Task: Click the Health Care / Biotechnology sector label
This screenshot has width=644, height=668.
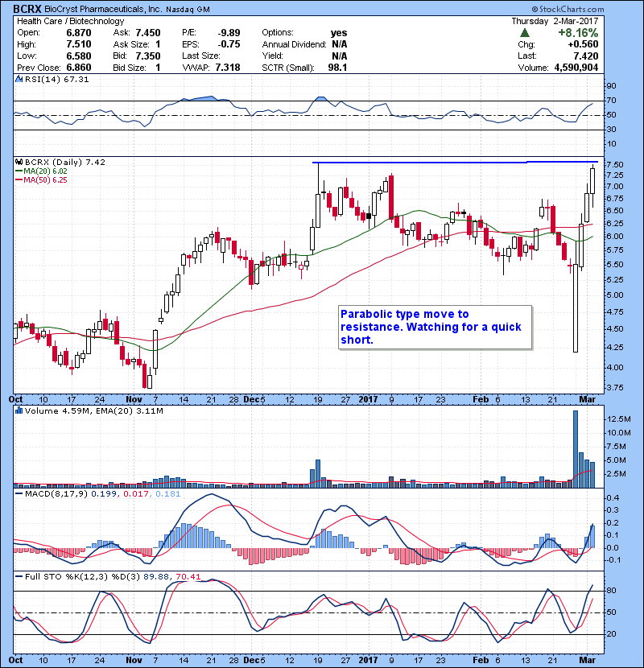Action: 70,21
